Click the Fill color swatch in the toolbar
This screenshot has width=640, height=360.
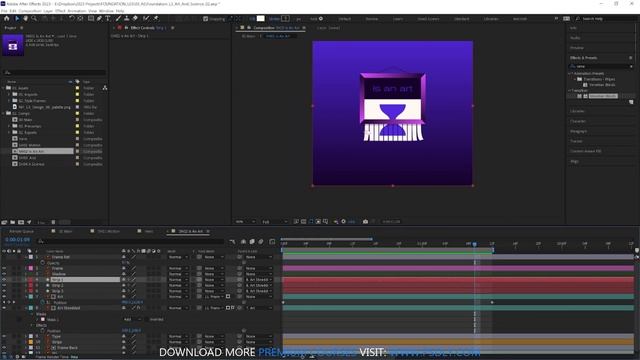tap(260, 19)
